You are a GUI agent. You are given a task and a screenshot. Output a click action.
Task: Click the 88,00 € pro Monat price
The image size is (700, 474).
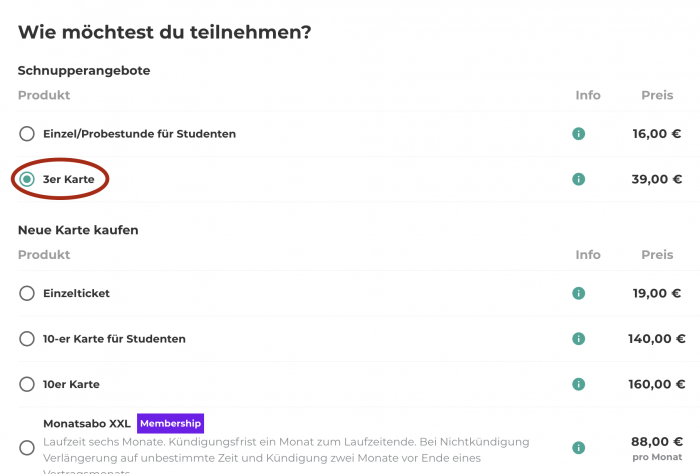(x=657, y=449)
